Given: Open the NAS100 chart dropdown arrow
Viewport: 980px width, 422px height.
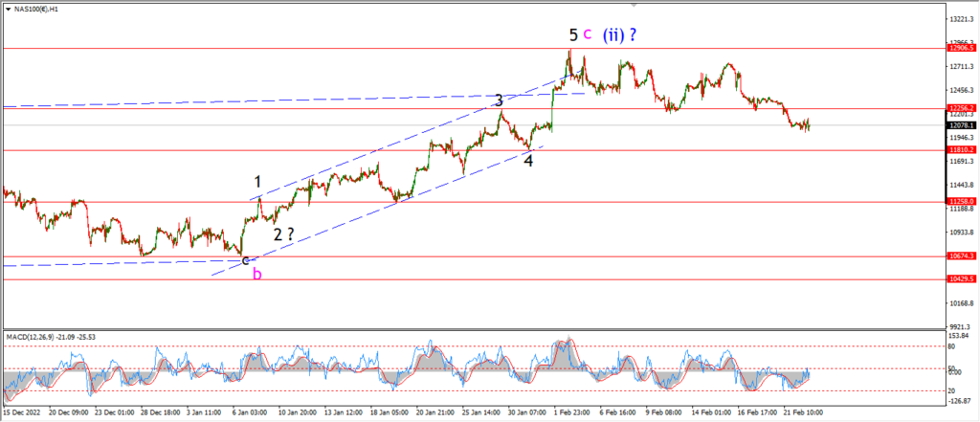Looking at the screenshot, I should (8, 10).
